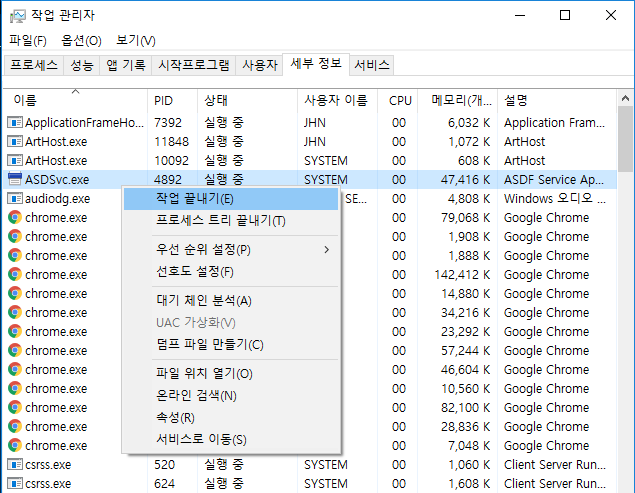Click the description ASDF Service Ap...
The height and width of the screenshot is (493, 635).
[554, 179]
